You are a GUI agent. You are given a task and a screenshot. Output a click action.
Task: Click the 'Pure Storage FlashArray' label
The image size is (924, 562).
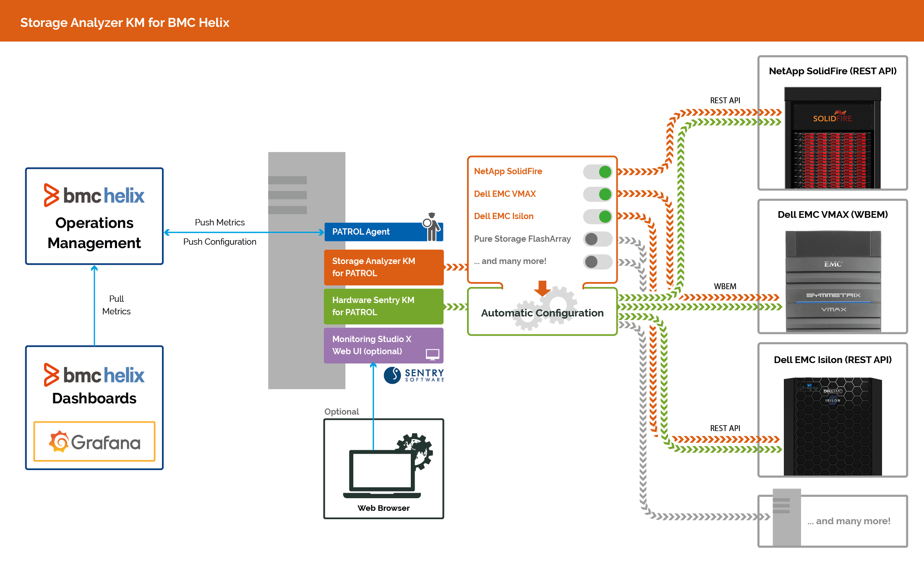[x=522, y=239]
